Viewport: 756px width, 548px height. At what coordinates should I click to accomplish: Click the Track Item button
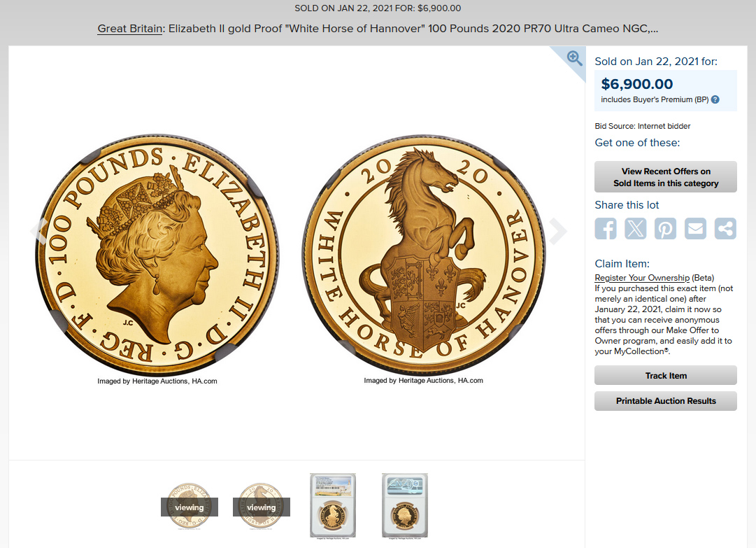tap(666, 375)
